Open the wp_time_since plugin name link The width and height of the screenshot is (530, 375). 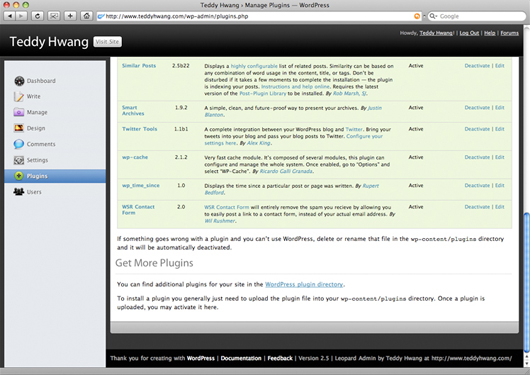[141, 186]
